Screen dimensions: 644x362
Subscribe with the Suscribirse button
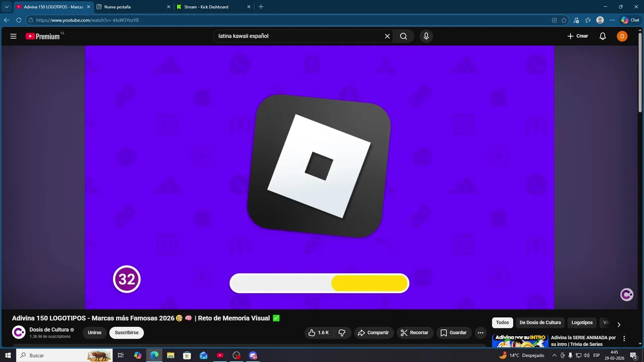point(126,333)
